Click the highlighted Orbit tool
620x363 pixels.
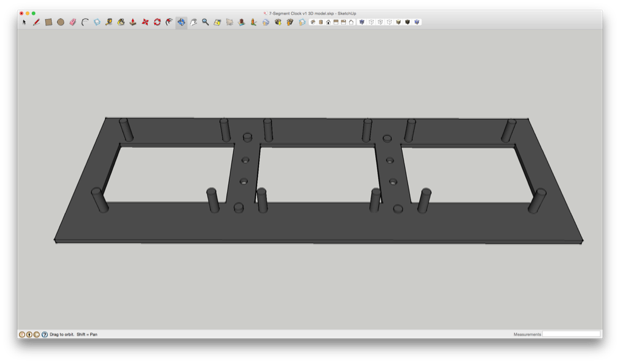pyautogui.click(x=181, y=22)
